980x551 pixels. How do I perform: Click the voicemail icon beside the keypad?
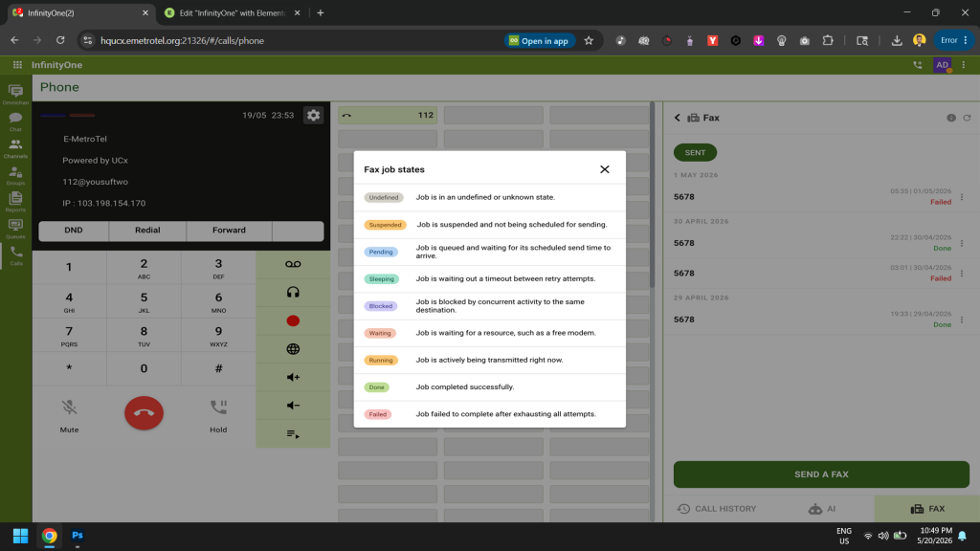click(293, 264)
